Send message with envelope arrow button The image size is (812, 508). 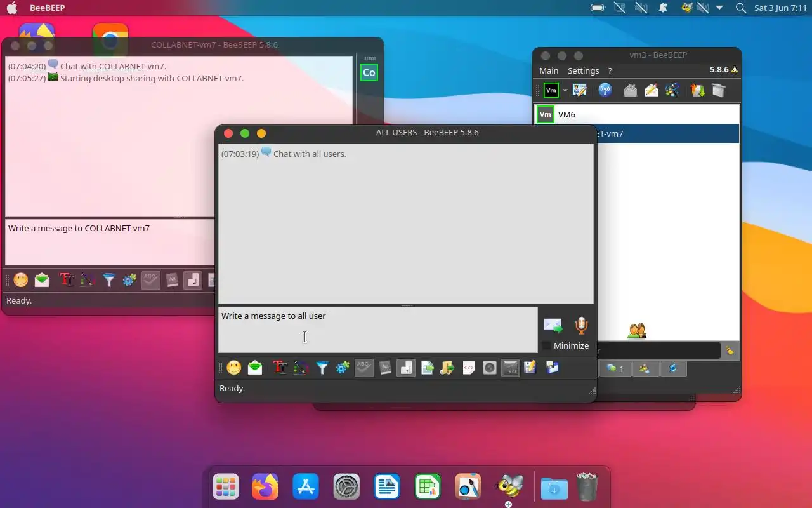[553, 326]
